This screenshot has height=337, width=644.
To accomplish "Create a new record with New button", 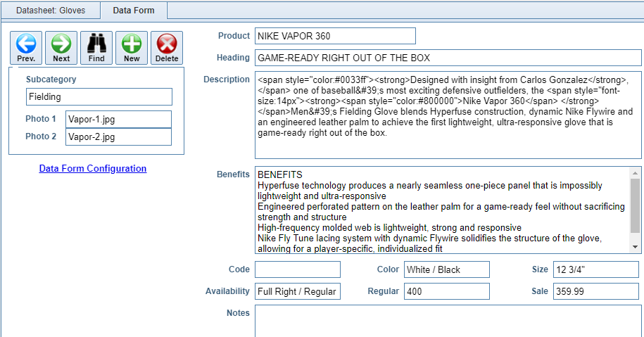I will [132, 48].
